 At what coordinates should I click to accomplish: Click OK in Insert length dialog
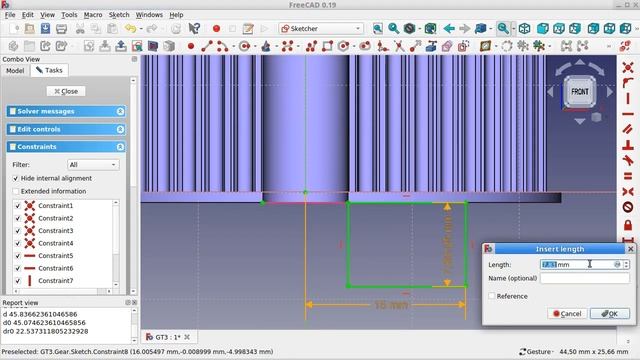point(609,313)
